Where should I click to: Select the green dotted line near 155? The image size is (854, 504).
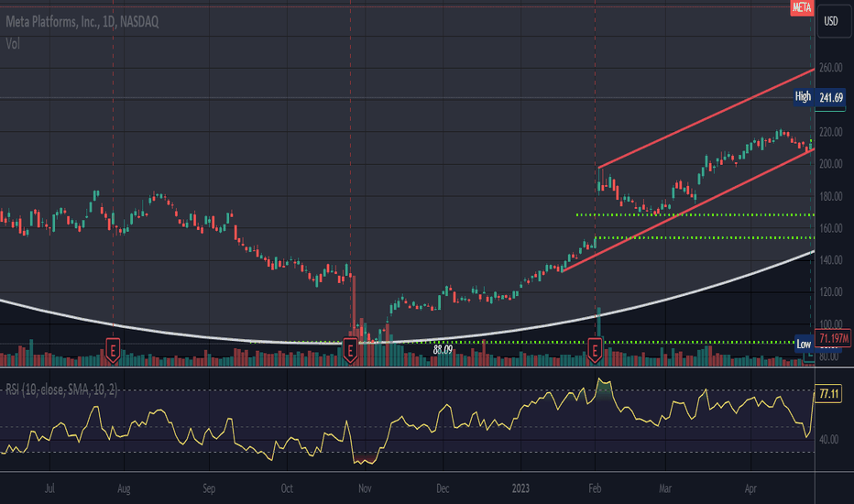tap(705, 237)
